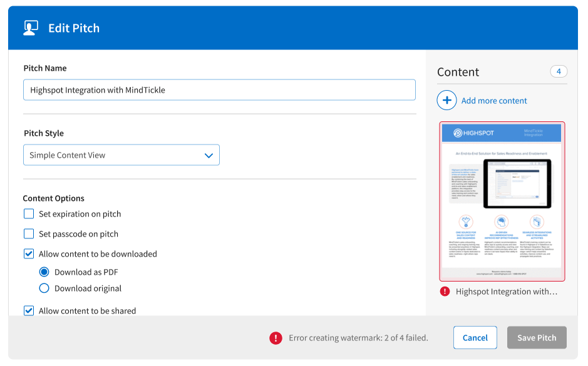Enable Set expiration on pitch checkbox

pos(29,214)
